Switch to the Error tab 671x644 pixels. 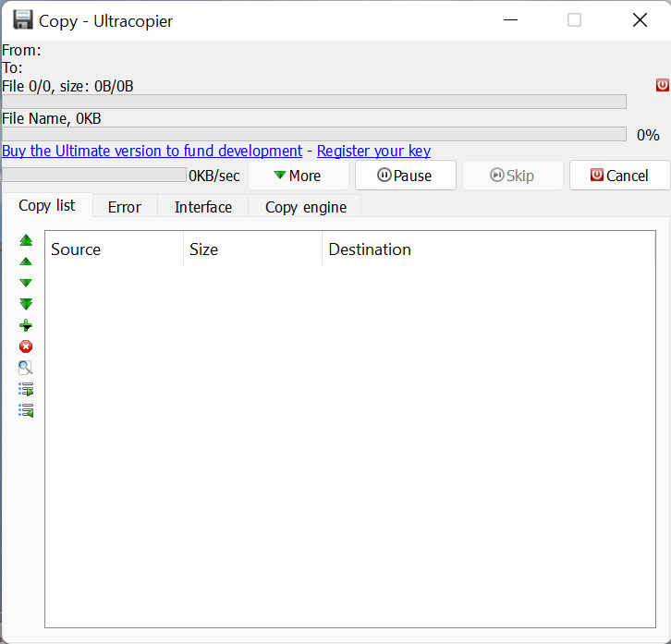[125, 207]
